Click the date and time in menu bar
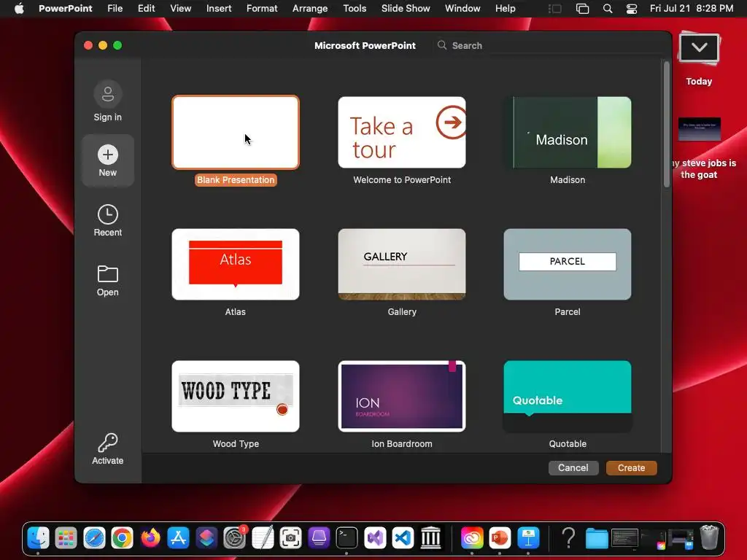747x560 pixels. 692,9
